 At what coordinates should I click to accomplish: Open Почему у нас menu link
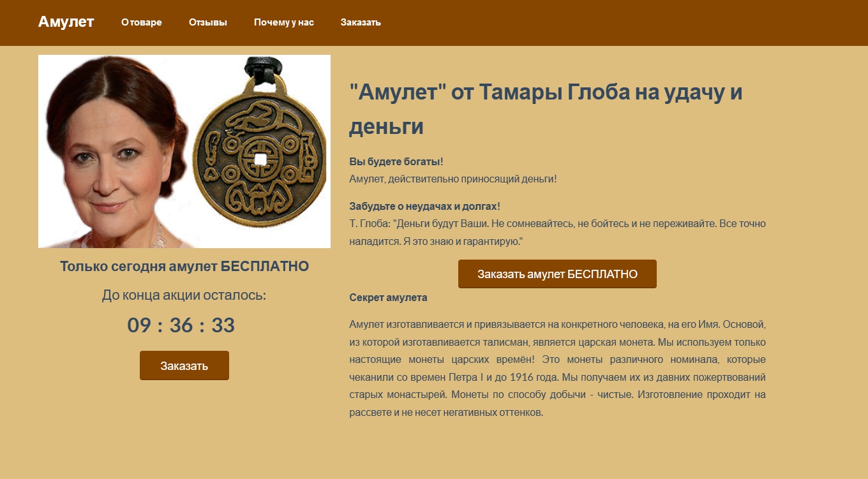[284, 22]
